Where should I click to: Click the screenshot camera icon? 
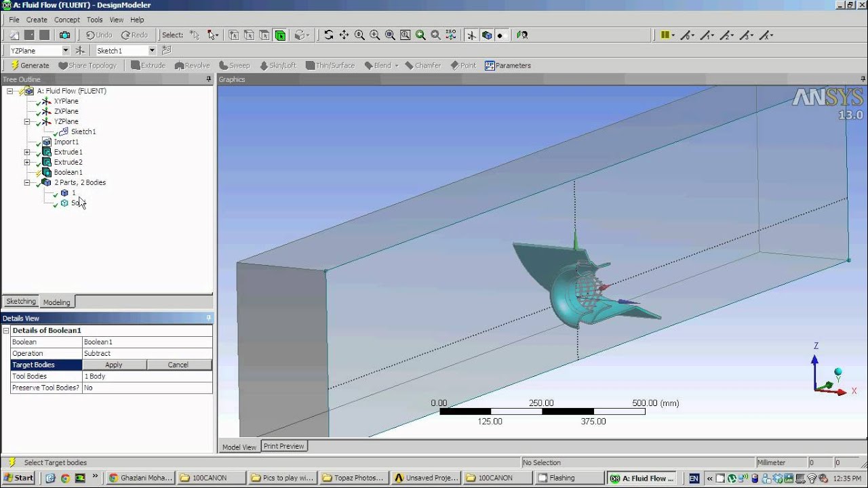point(64,35)
